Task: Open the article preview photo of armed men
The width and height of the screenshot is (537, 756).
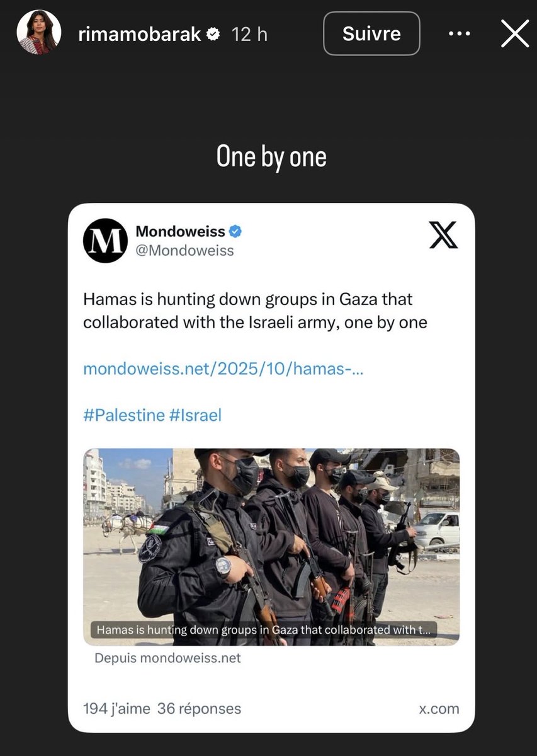Action: click(271, 547)
